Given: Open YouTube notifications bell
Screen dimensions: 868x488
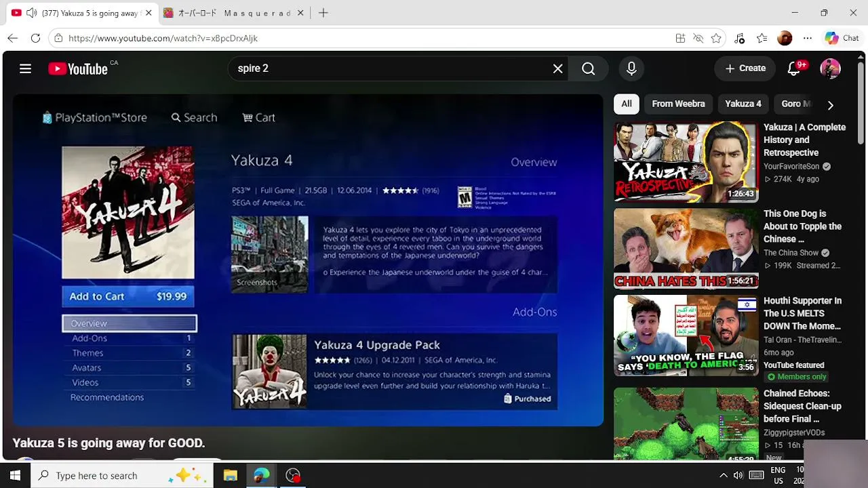Looking at the screenshot, I should (793, 68).
